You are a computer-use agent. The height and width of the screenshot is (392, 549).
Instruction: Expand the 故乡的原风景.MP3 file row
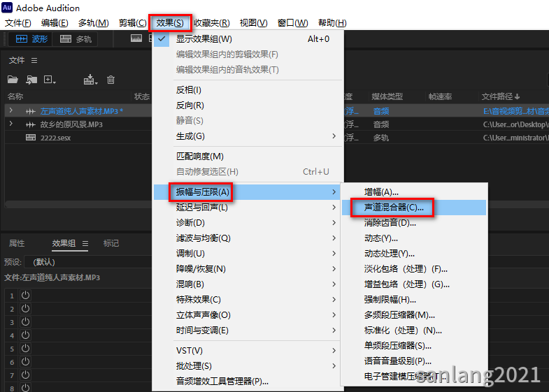click(x=10, y=124)
